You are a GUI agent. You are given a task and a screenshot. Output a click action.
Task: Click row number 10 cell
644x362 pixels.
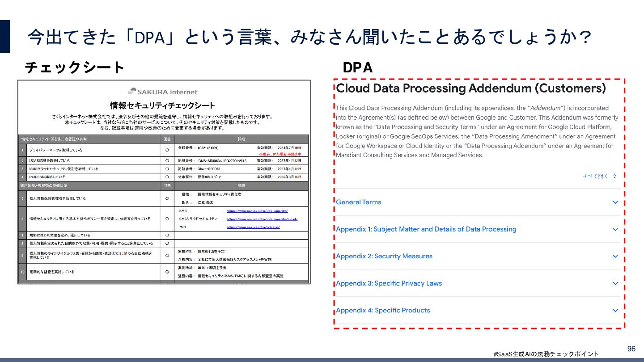click(22, 272)
